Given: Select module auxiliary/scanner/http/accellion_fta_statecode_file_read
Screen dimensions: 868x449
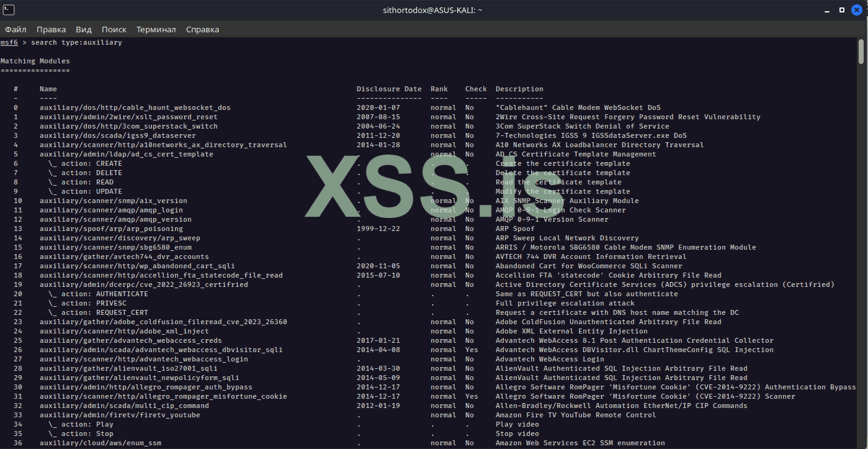Looking at the screenshot, I should click(161, 275).
